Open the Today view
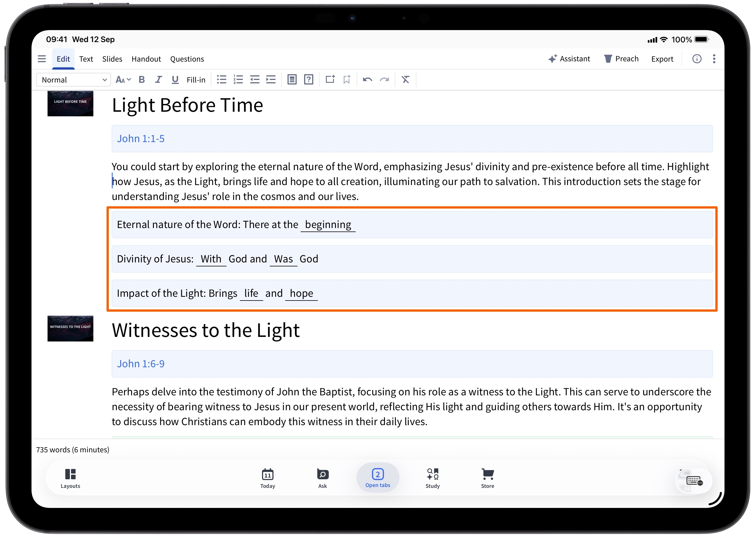Image resolution: width=756 pixels, height=538 pixels. [x=267, y=478]
